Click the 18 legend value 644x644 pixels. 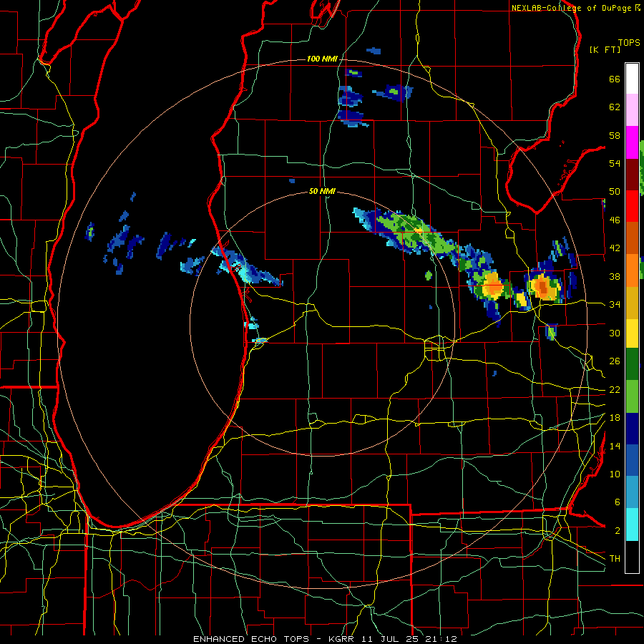pyautogui.click(x=615, y=418)
